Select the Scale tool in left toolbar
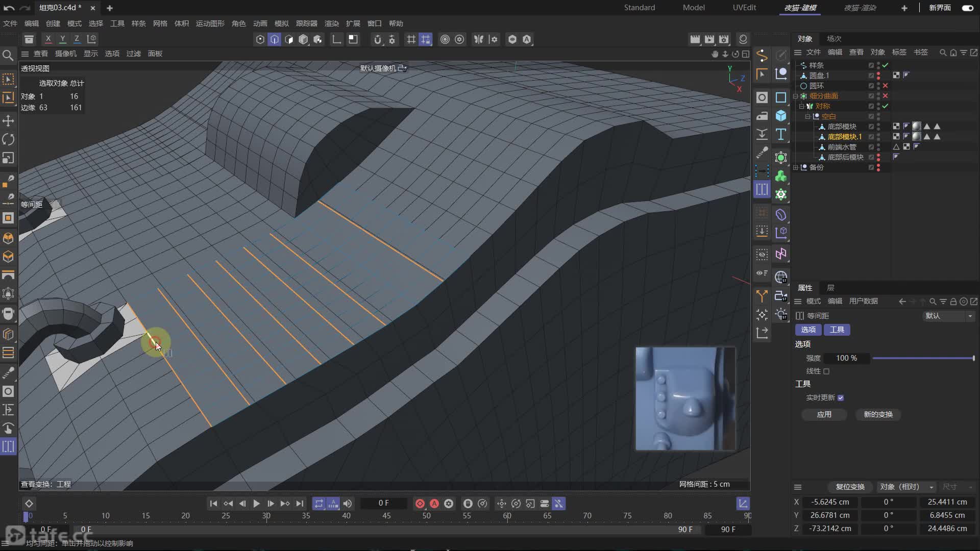Image resolution: width=980 pixels, height=551 pixels. pos(8,158)
